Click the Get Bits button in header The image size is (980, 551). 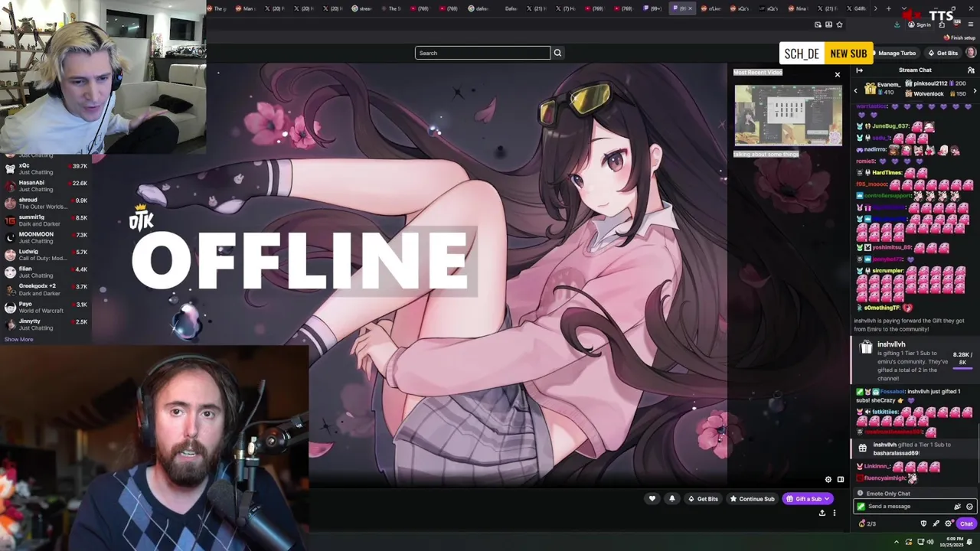tap(942, 53)
